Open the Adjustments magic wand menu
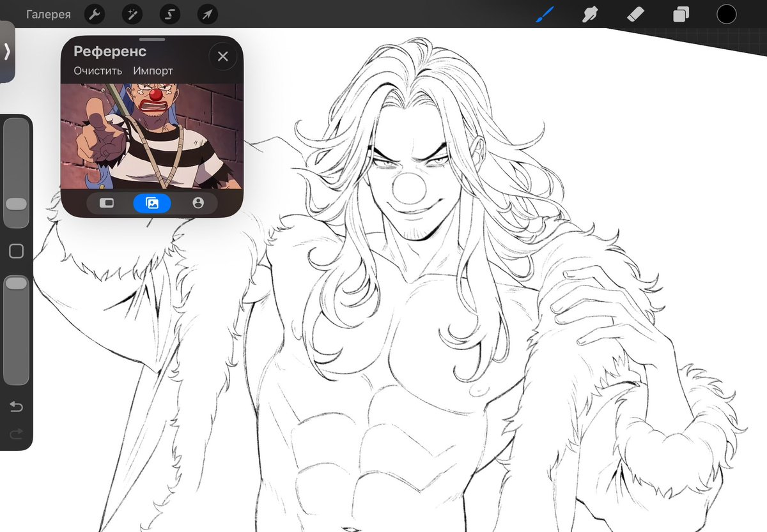The height and width of the screenshot is (532, 767). (132, 14)
